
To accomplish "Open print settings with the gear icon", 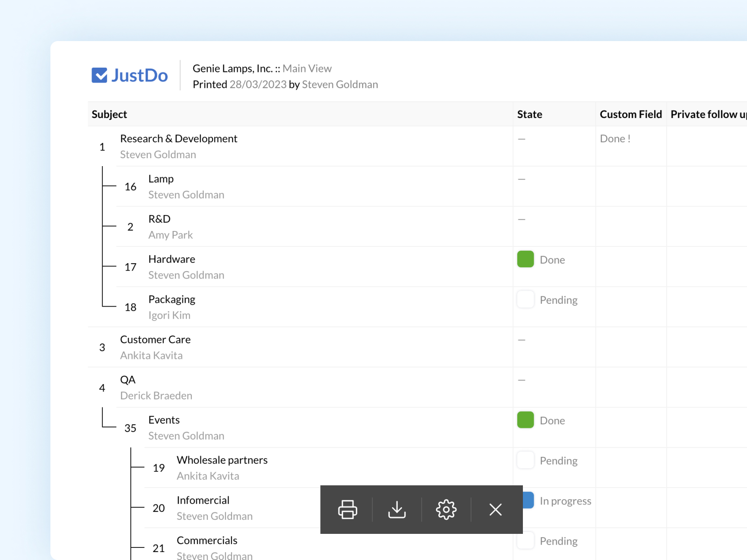I will pyautogui.click(x=446, y=509).
